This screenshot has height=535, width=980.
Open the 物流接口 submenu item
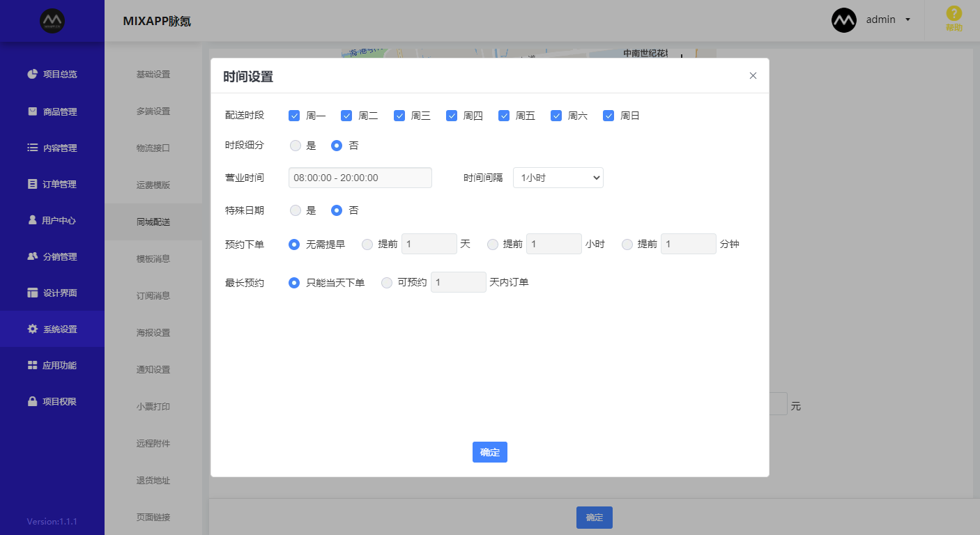click(153, 148)
